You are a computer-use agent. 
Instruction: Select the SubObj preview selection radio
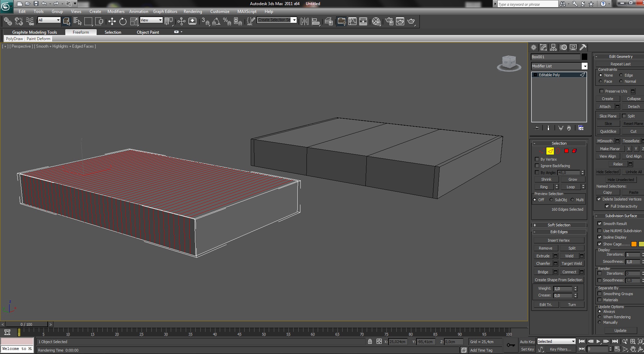point(551,200)
